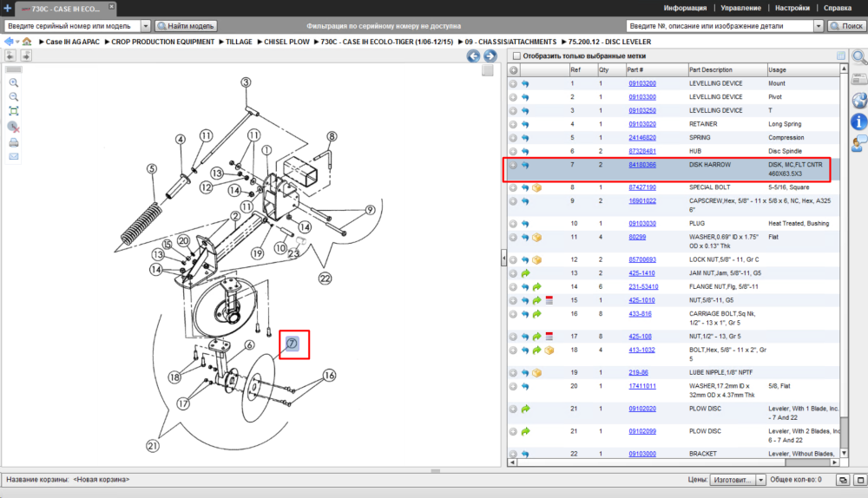Click restore basket window icon in status bar
This screenshot has width=868, height=498.
coord(843,480)
